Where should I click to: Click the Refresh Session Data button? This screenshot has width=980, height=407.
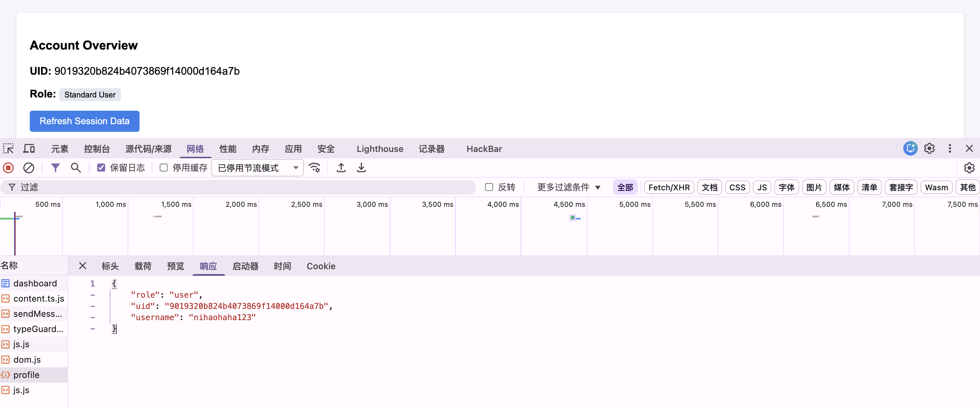84,121
